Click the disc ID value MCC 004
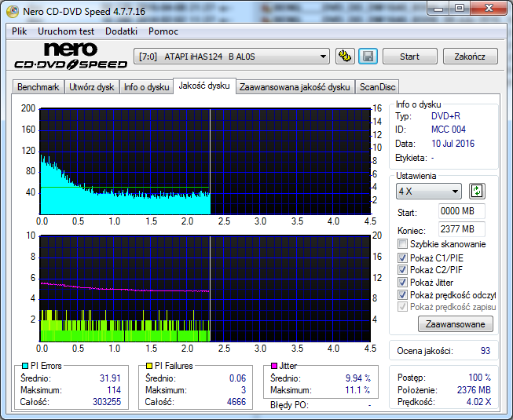 pos(449,130)
